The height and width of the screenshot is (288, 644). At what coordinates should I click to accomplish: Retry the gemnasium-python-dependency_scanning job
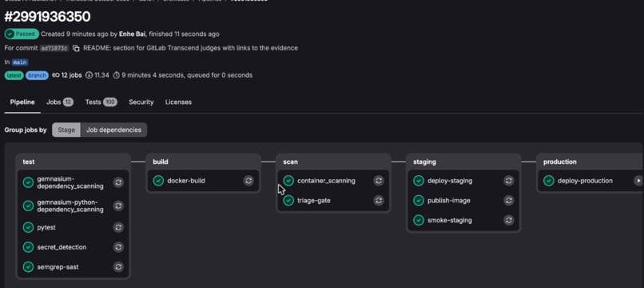tap(118, 206)
